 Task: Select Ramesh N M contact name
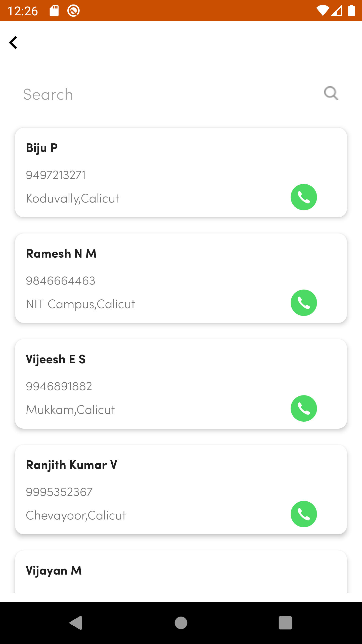[61, 254]
